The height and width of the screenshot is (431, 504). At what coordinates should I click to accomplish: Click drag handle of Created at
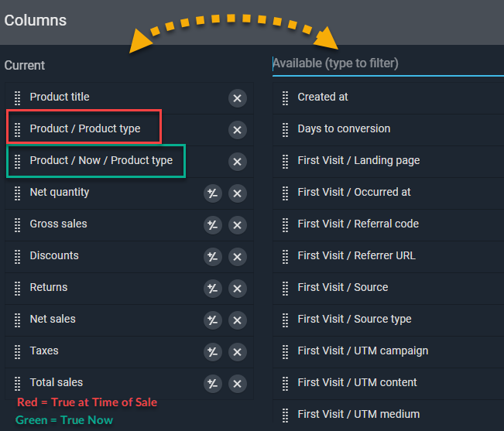click(x=285, y=97)
